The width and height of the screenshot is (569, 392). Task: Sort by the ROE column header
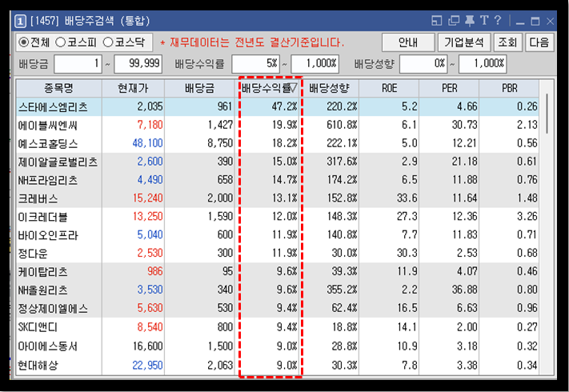tap(389, 88)
